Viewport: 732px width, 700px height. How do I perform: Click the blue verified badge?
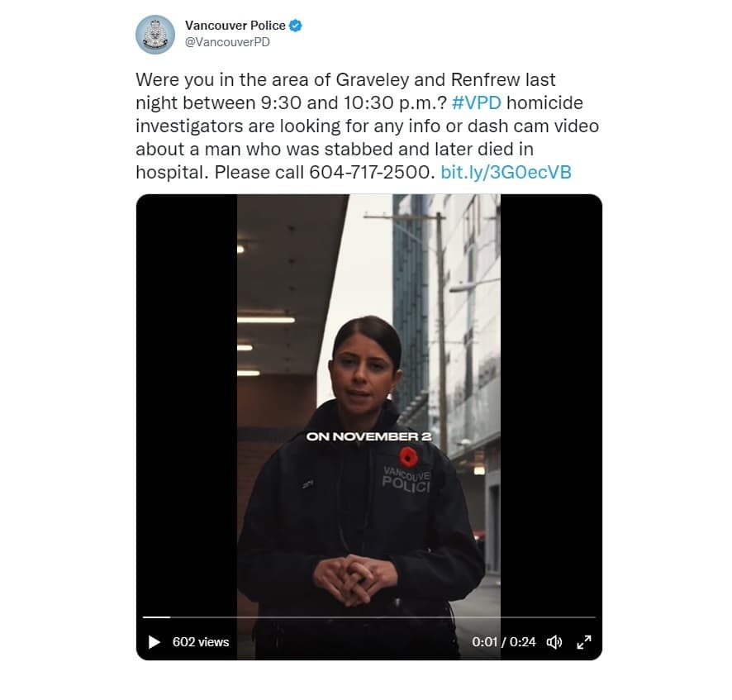tap(296, 26)
